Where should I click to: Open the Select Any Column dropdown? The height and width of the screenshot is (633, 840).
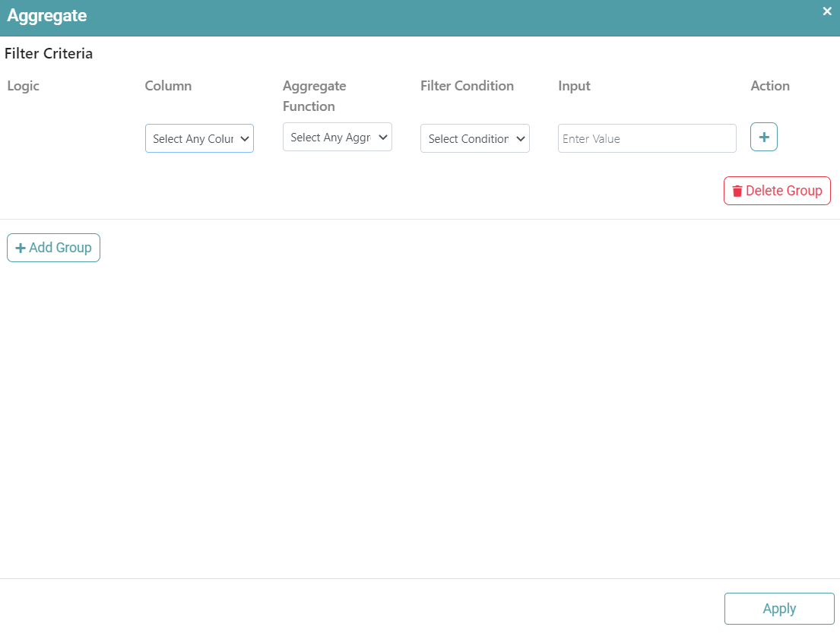coord(192,139)
